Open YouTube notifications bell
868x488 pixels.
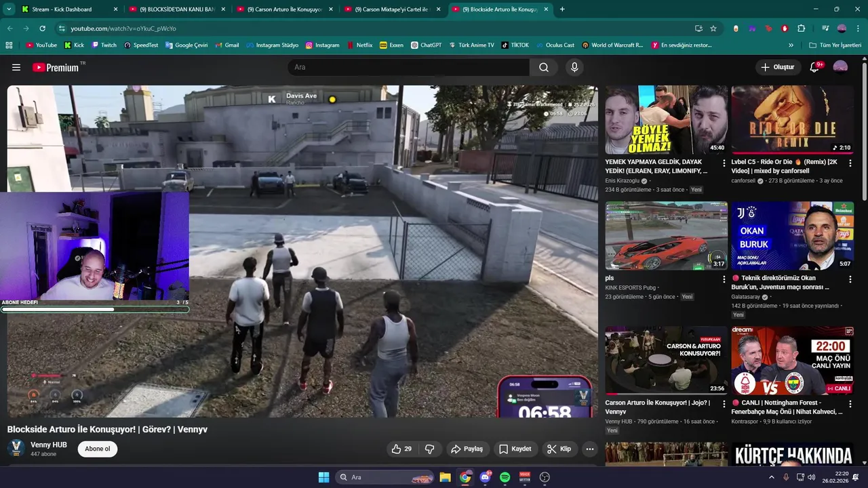click(815, 67)
